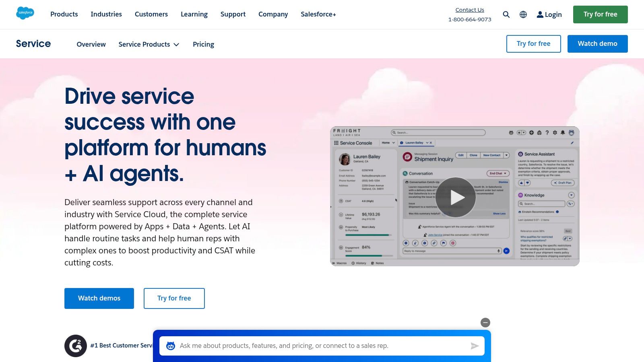Click the Watch demos button

coord(99,298)
